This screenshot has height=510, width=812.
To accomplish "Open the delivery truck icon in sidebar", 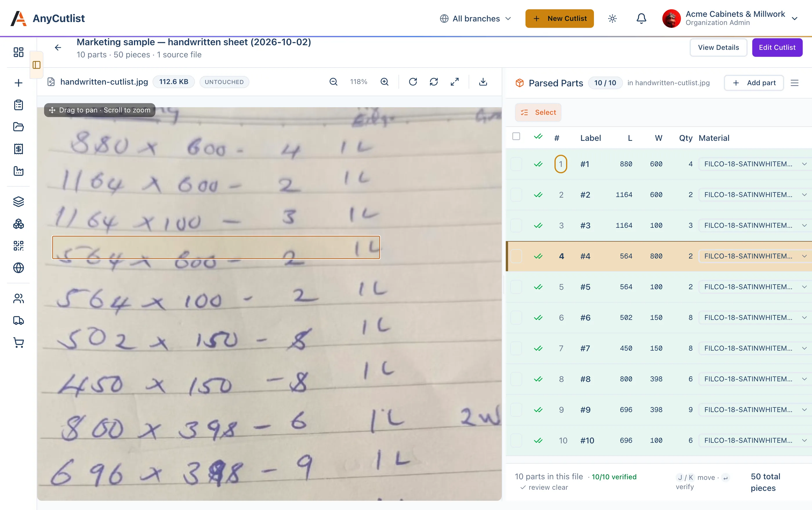I will coord(18,321).
